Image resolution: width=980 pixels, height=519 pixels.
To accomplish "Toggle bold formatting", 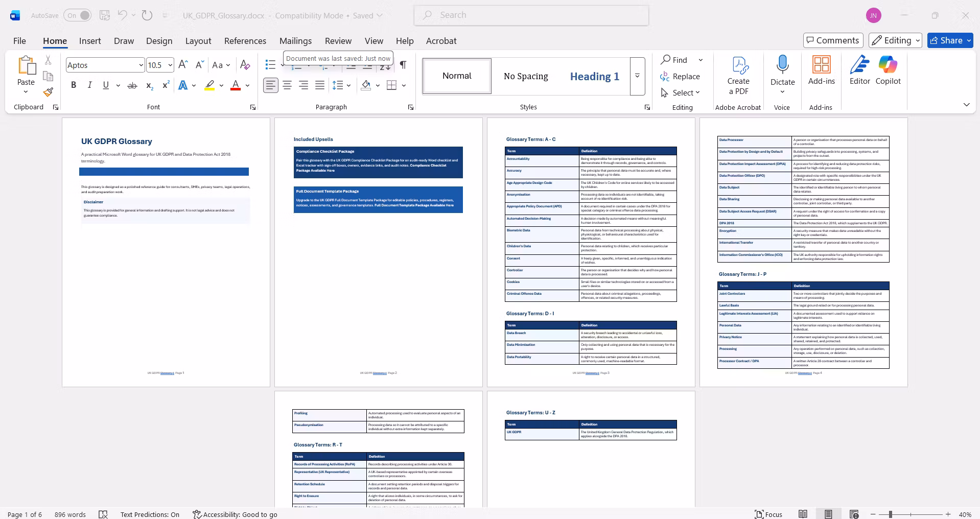I will click(x=74, y=85).
